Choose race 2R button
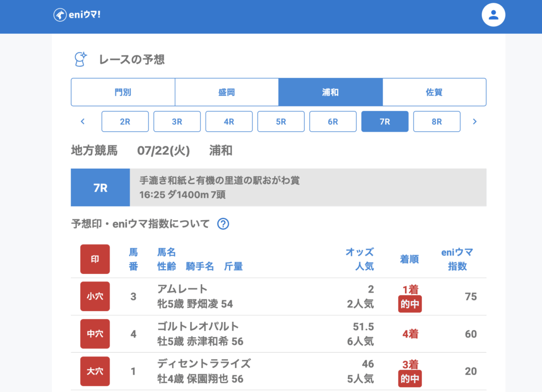Viewport: 542px width, 392px height. click(125, 122)
